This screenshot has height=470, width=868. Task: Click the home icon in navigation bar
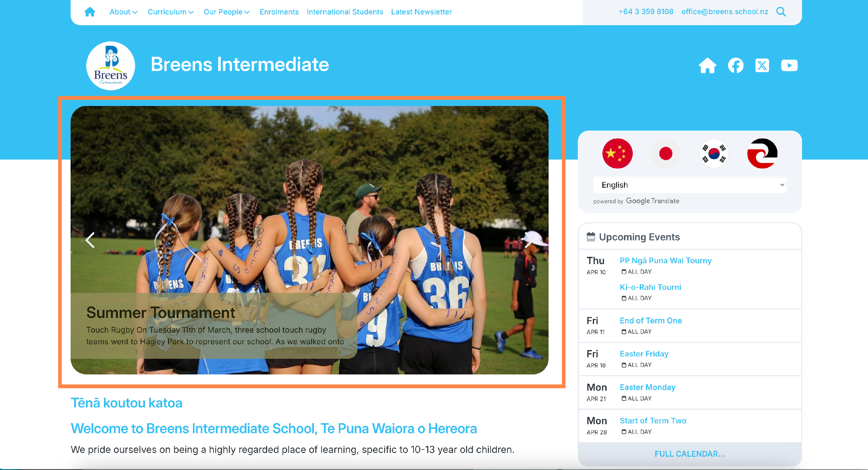90,12
